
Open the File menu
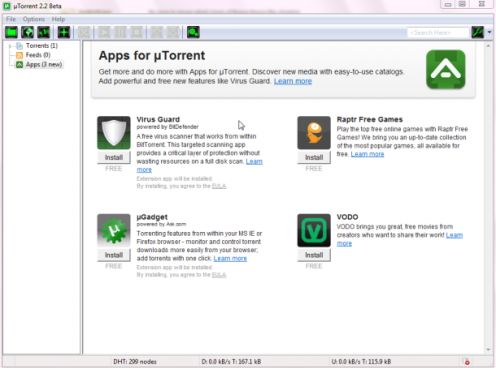[x=11, y=19]
